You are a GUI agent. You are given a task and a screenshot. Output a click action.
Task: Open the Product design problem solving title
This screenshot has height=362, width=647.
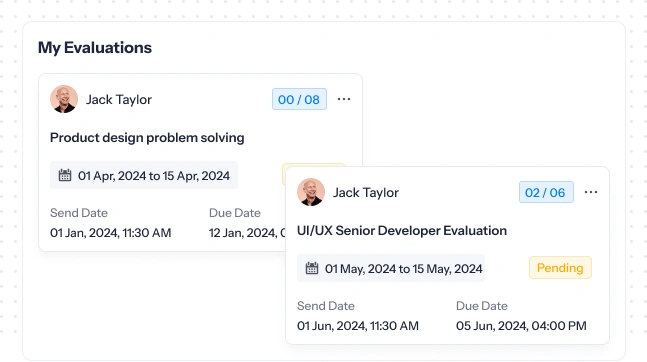coord(147,137)
